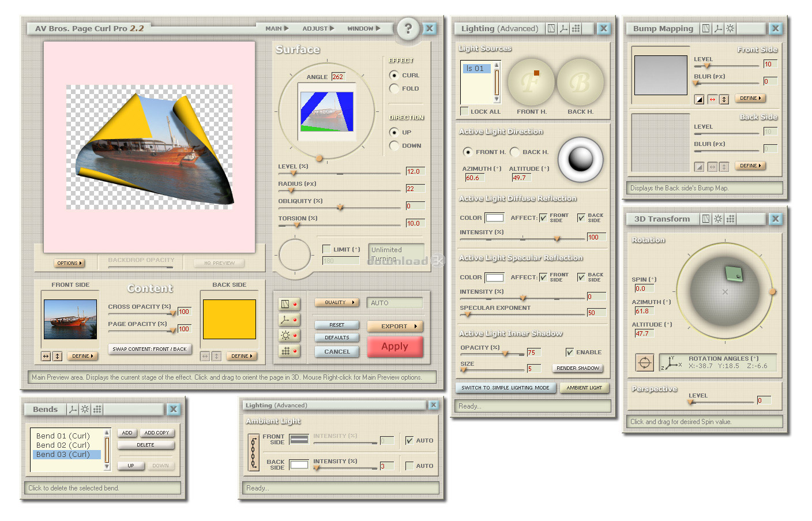Invert the front side bump map

point(700,99)
